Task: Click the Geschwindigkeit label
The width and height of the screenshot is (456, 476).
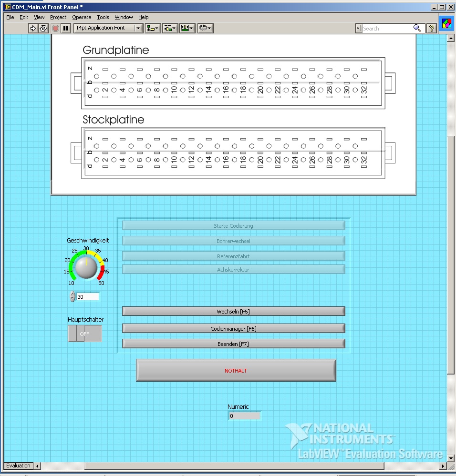Action: click(88, 240)
